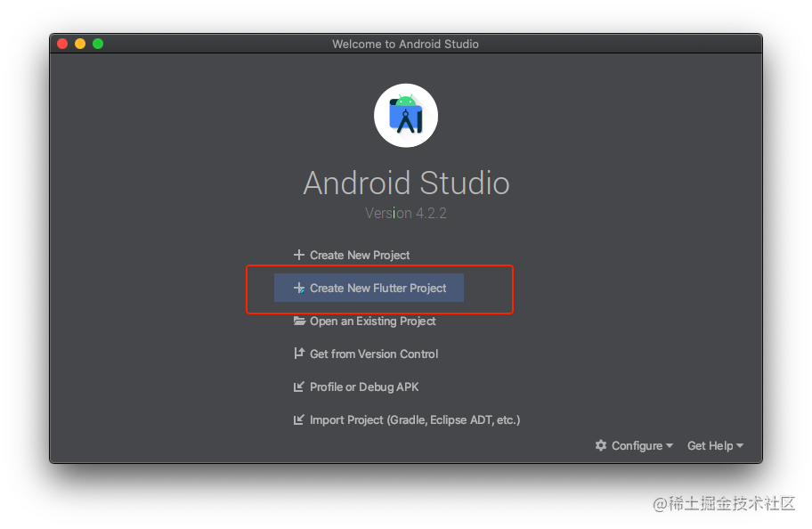Select Create New Project
The height and width of the screenshot is (529, 812).
coord(360,255)
